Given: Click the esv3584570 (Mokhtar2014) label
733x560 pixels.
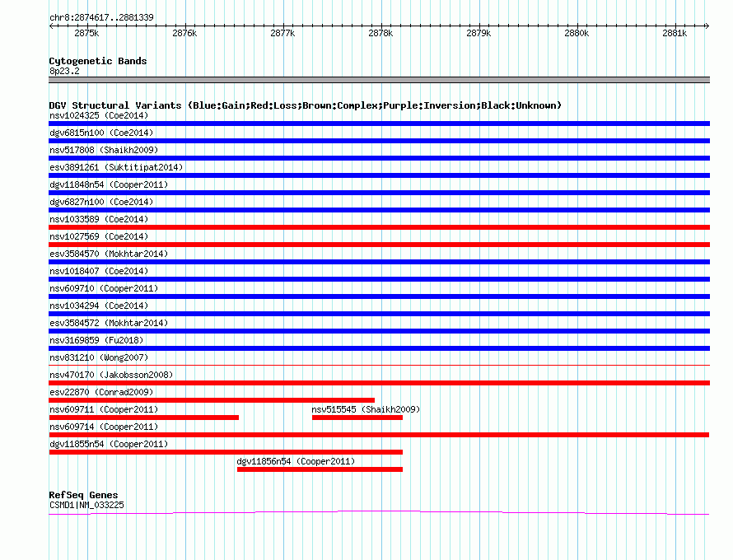Looking at the screenshot, I should coord(109,254).
